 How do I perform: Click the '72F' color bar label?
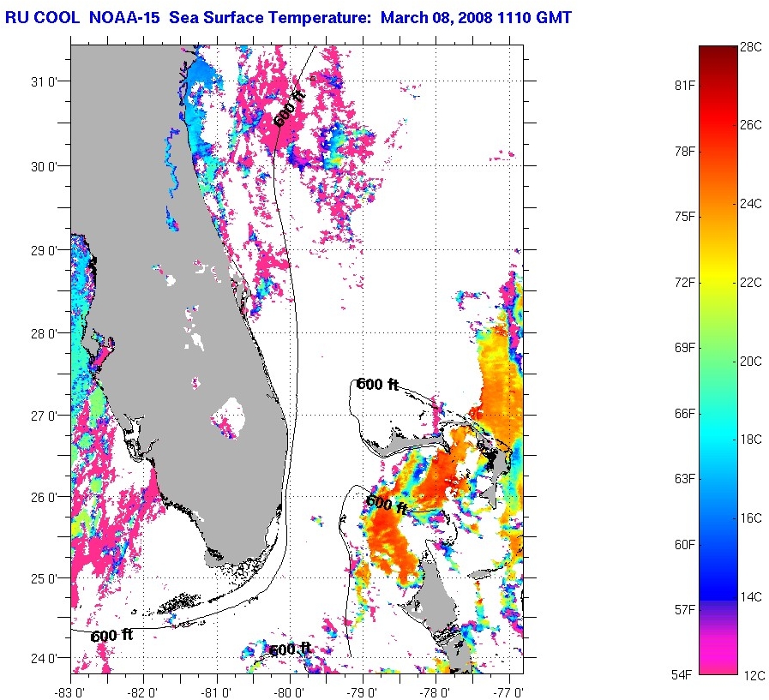pos(685,283)
